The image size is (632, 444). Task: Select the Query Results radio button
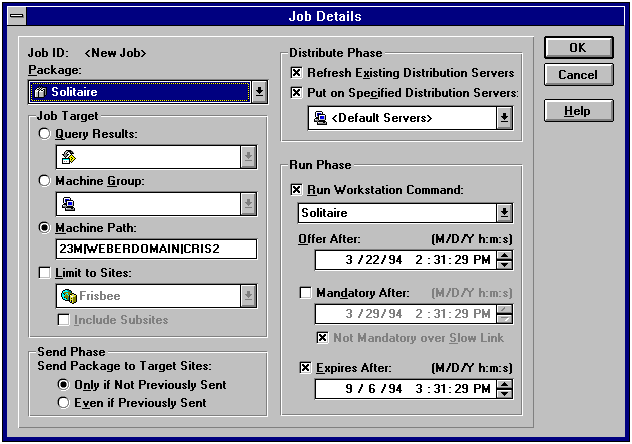point(43,135)
